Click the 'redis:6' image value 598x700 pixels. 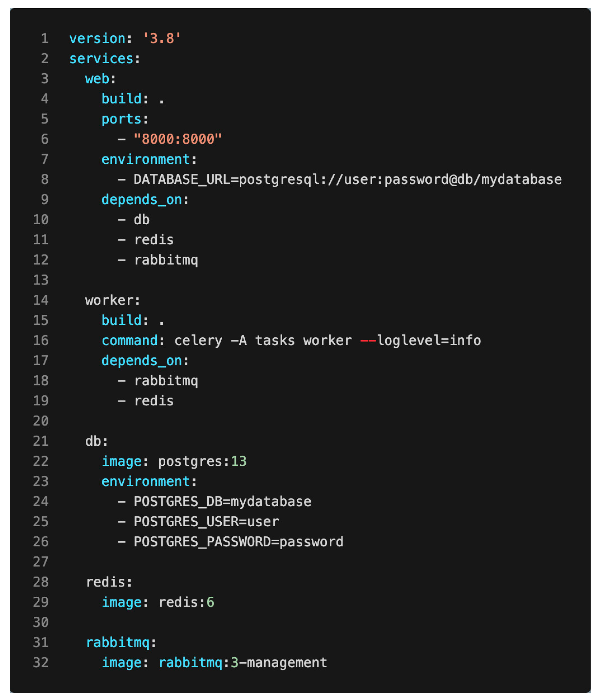(x=186, y=602)
